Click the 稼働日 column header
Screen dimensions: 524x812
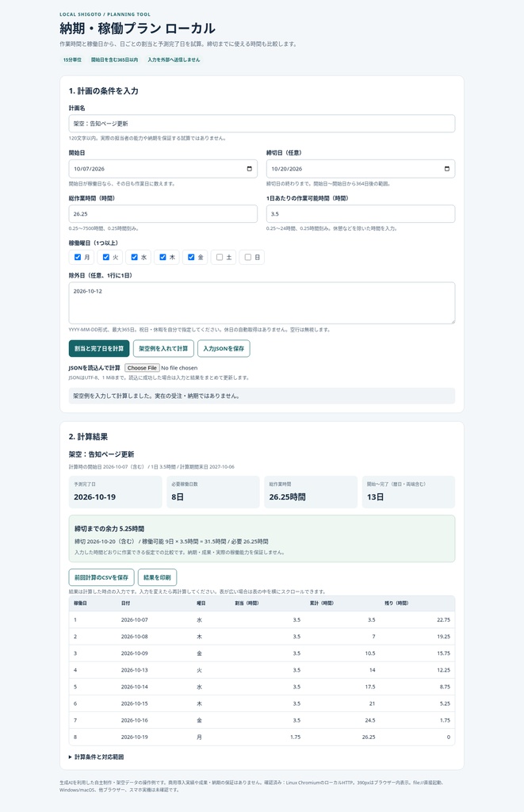point(80,603)
